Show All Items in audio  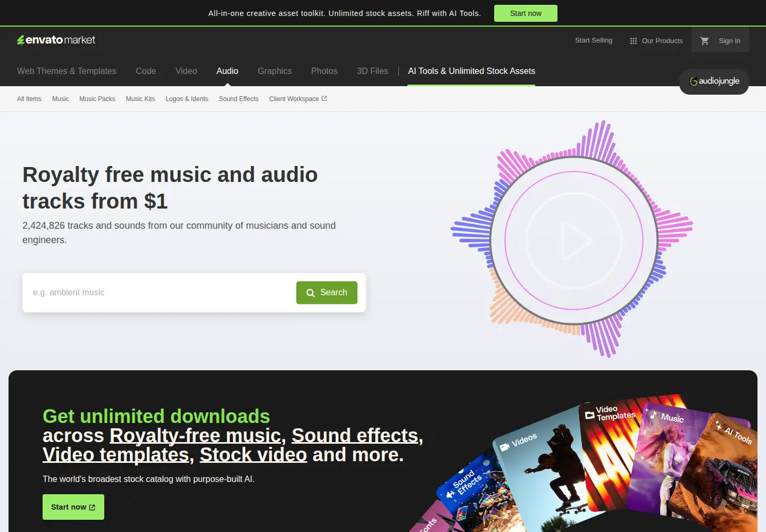coord(29,99)
